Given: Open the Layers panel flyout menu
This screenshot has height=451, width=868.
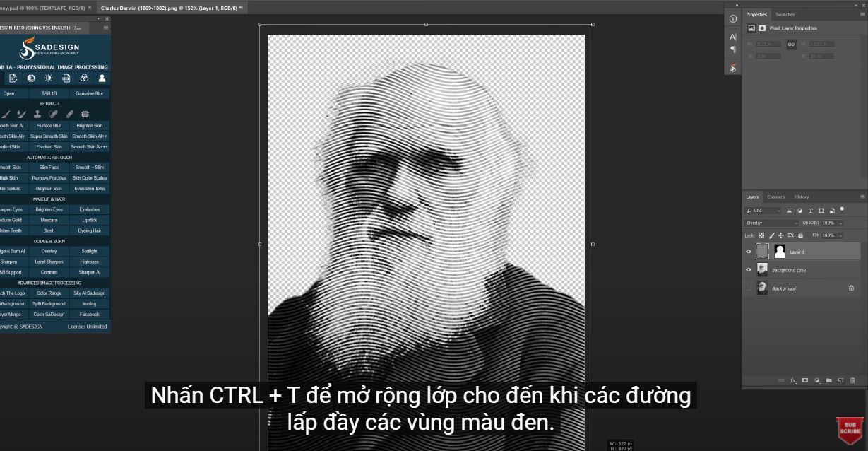Looking at the screenshot, I should click(862, 197).
